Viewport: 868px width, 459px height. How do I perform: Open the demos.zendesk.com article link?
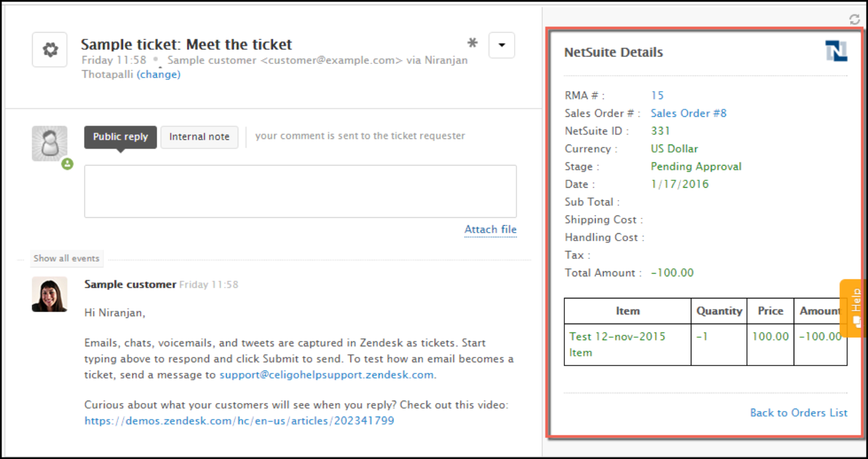(x=239, y=421)
